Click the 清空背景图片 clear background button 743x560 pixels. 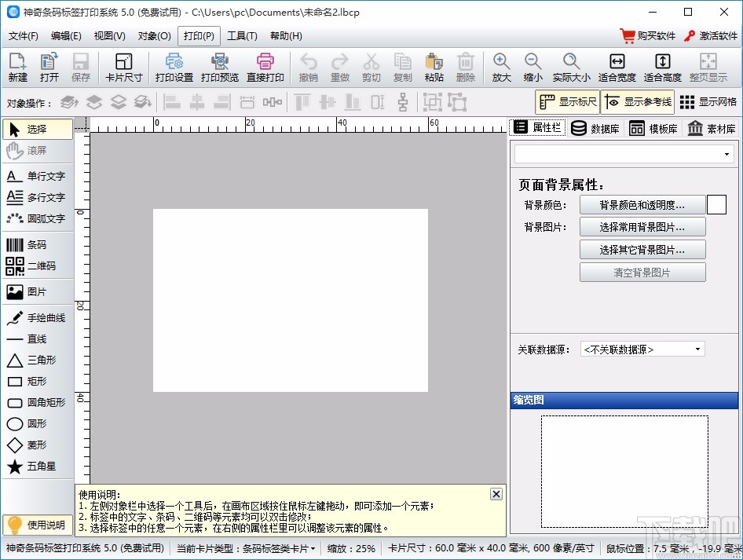point(642,273)
